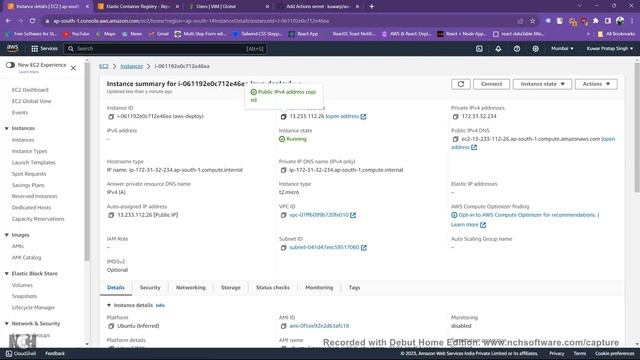Copy the Subnet ID
Image resolution: width=640 pixels, height=360 pixels.
(x=283, y=248)
